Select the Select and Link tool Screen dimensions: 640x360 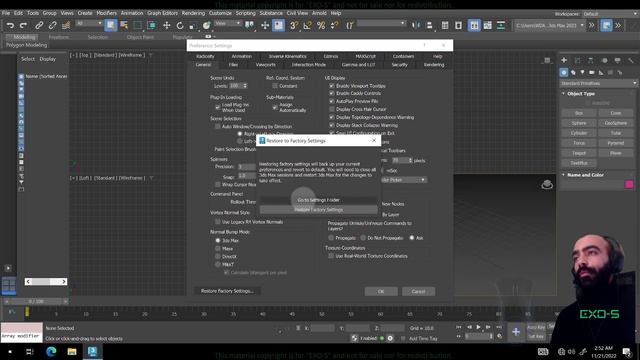pos(39,25)
